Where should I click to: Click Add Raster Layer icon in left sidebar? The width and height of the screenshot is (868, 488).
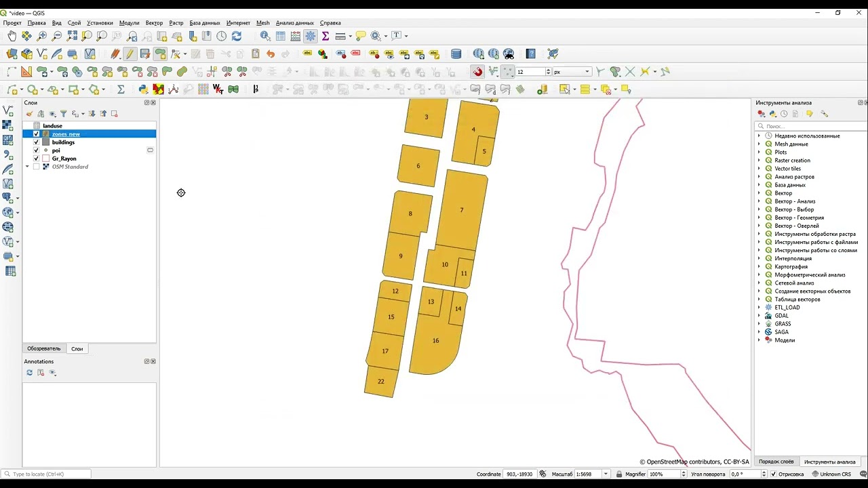coord(8,125)
